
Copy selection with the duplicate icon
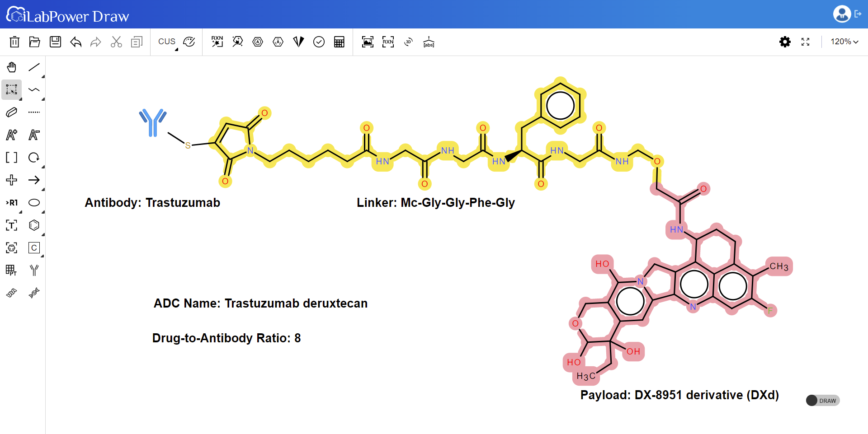coord(137,42)
